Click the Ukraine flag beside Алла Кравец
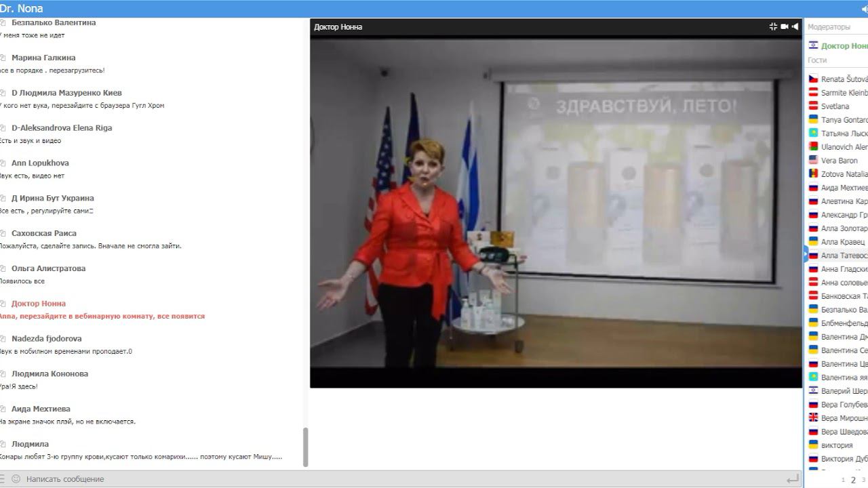 pyautogui.click(x=813, y=242)
